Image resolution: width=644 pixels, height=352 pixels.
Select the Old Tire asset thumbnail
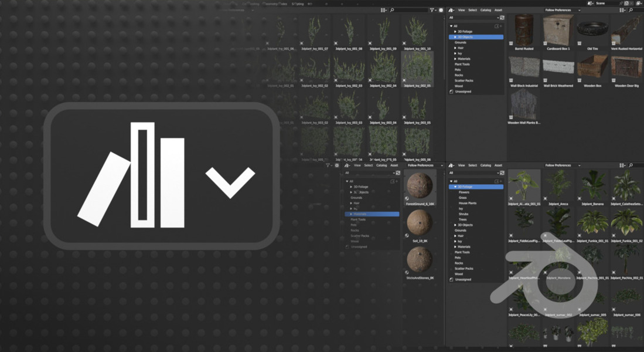click(x=592, y=30)
